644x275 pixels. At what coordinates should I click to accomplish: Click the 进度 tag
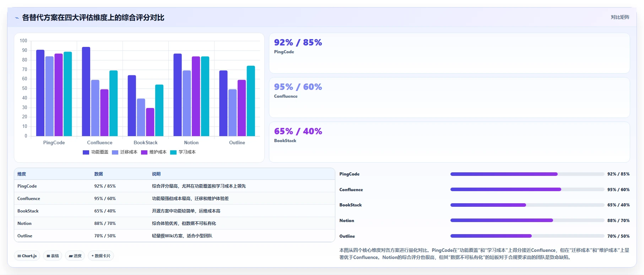pyautogui.click(x=75, y=256)
